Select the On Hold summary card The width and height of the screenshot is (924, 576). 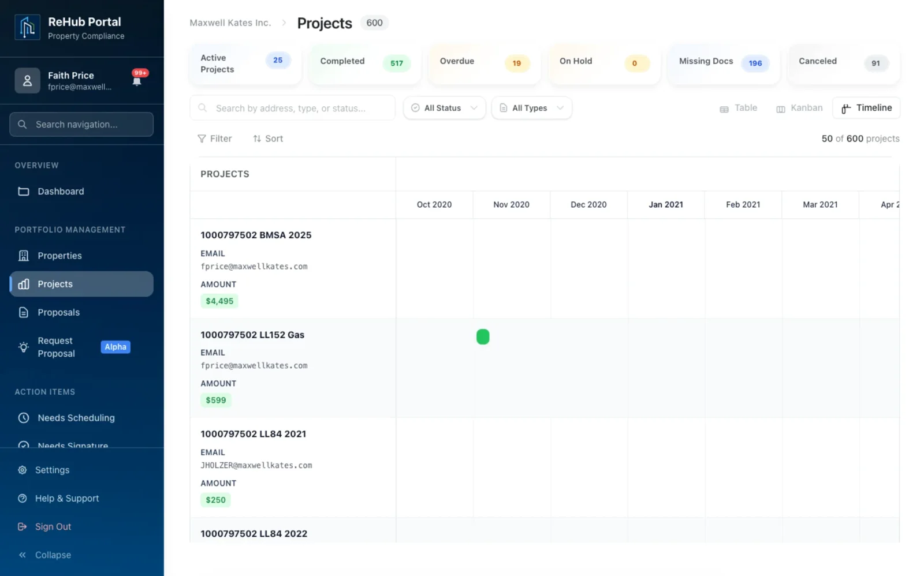[604, 64]
